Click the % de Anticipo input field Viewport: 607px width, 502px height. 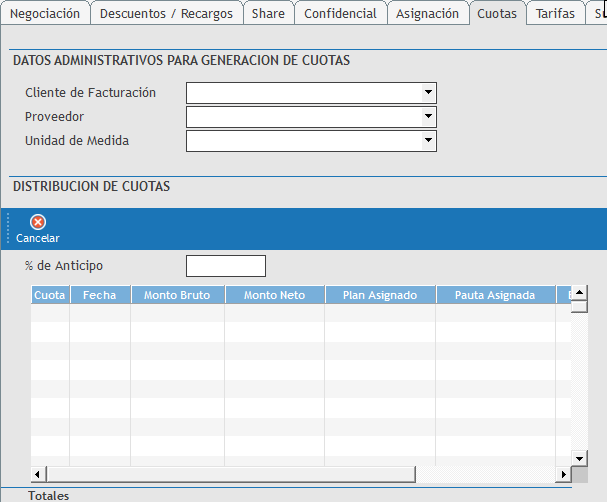point(226,266)
